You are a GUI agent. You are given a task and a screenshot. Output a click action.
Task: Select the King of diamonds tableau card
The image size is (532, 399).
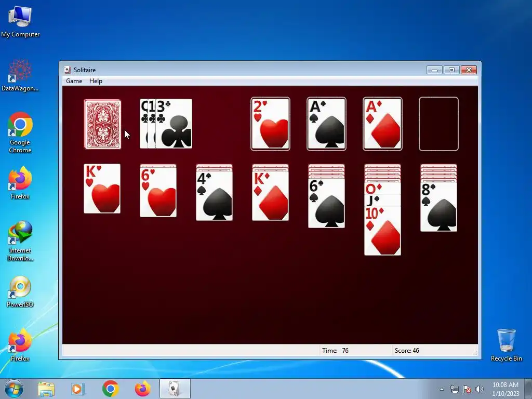(x=270, y=196)
